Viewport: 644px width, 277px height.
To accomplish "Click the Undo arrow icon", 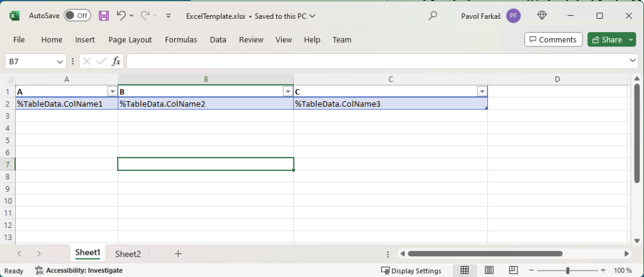I will 121,15.
